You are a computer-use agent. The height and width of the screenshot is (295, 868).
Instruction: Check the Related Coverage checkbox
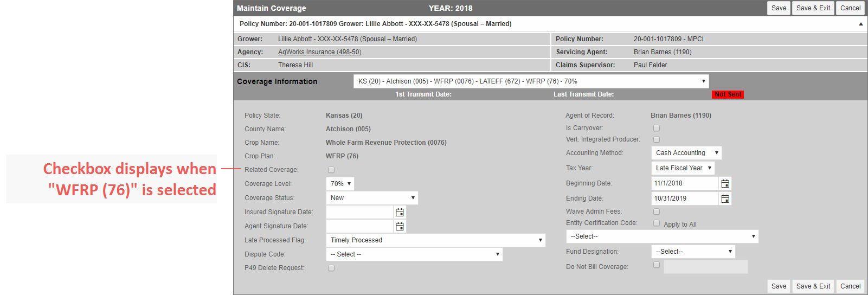pyautogui.click(x=331, y=170)
